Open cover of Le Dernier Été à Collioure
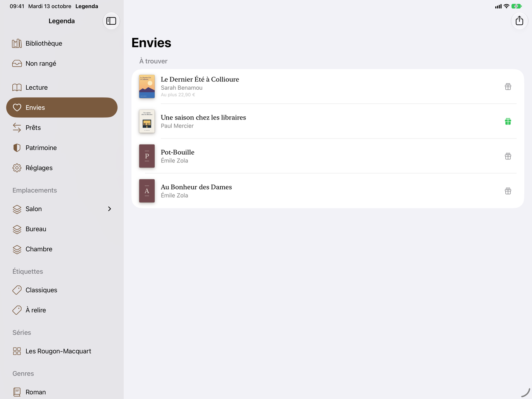 (147, 86)
